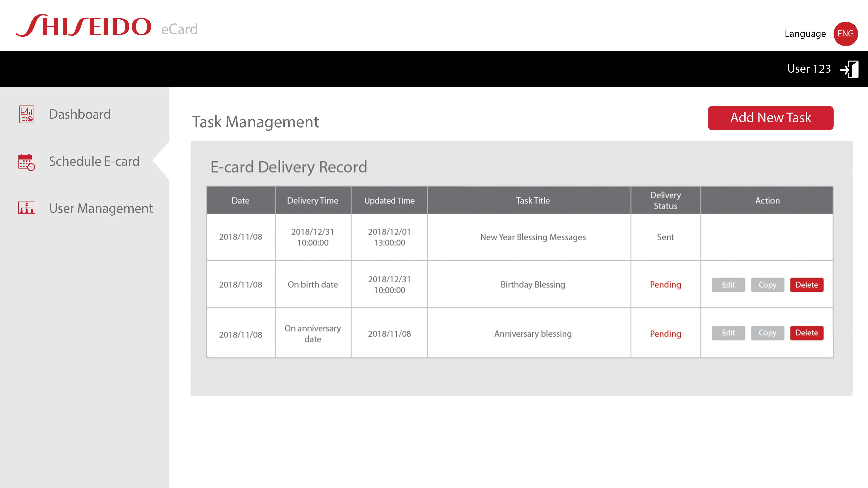This screenshot has width=868, height=488.
Task: Copy the Birthday Blessing task
Action: click(767, 285)
